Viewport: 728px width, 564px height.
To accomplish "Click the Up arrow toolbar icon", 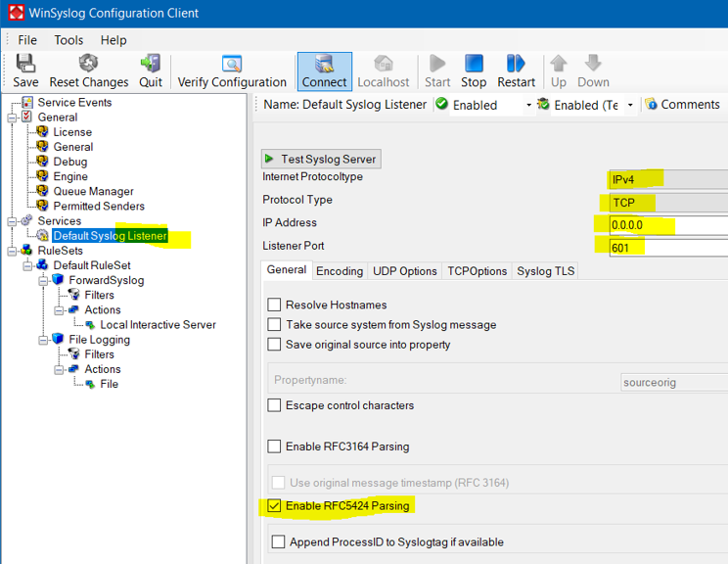I will click(559, 64).
